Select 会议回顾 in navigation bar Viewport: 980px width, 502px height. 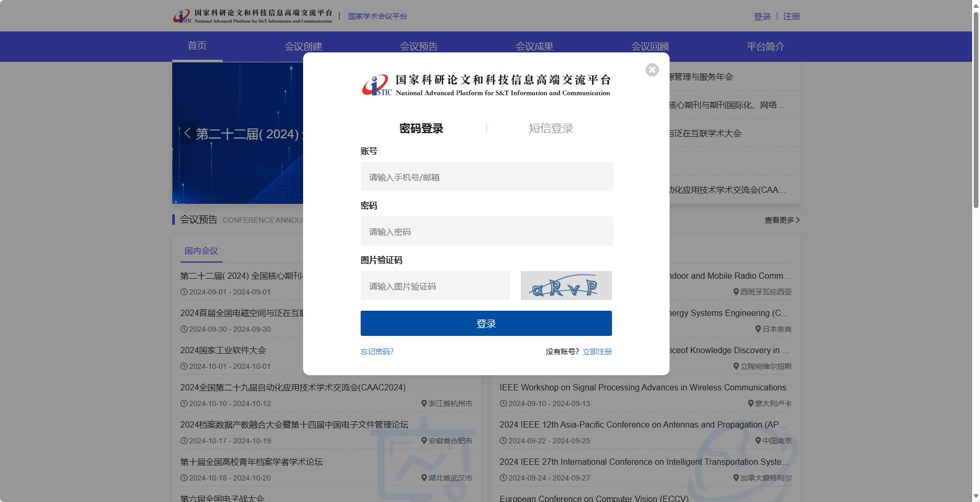pyautogui.click(x=650, y=47)
